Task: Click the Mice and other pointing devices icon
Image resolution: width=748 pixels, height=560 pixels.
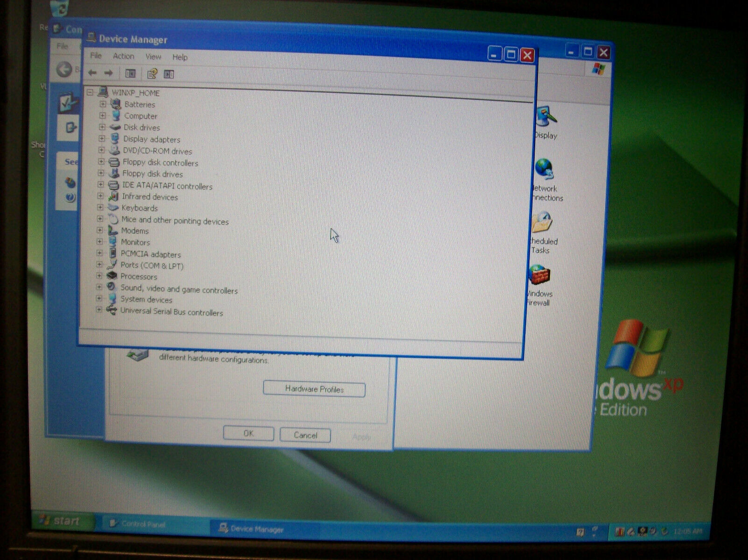Action: pos(113,219)
